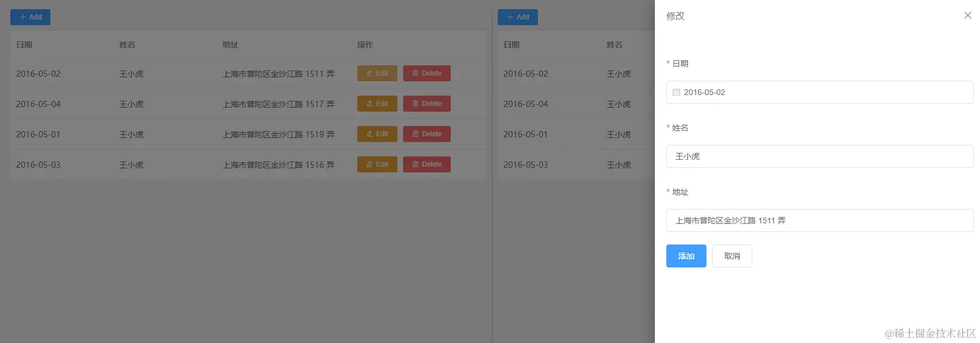This screenshot has width=980, height=343.
Task: Click the 姓名 header in the right table
Action: pyautogui.click(x=615, y=45)
